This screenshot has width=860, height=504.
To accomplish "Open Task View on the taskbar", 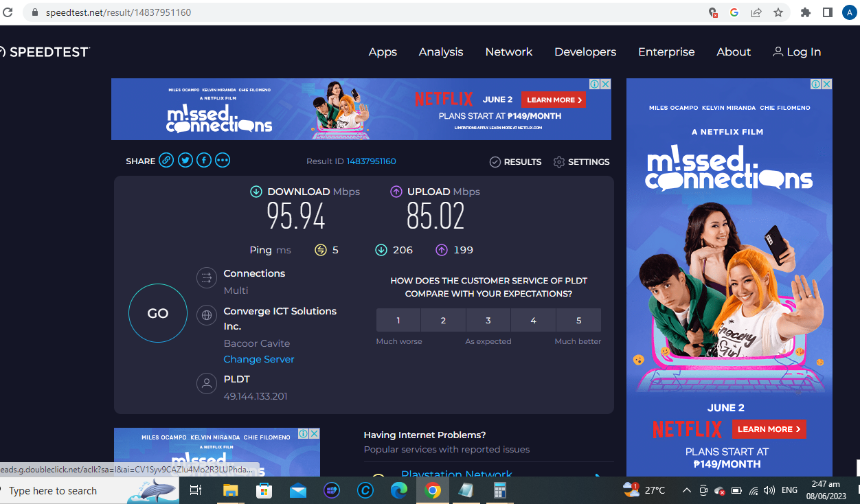I will pos(196,490).
